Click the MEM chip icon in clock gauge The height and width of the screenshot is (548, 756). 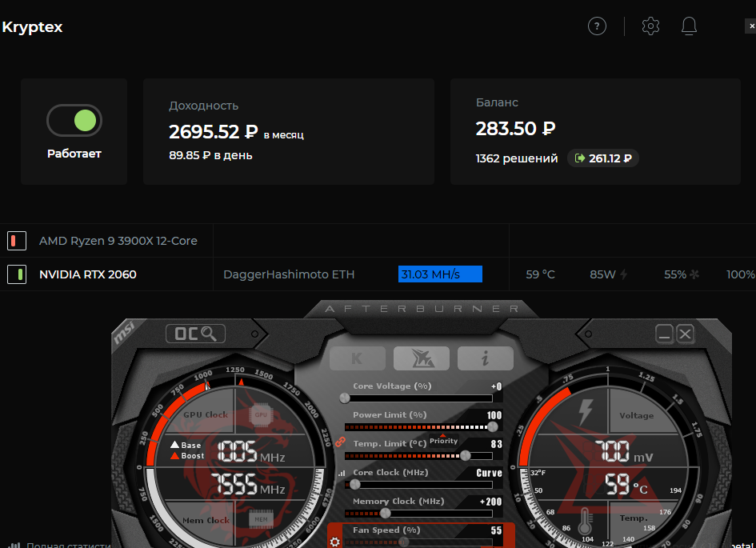coord(261,519)
